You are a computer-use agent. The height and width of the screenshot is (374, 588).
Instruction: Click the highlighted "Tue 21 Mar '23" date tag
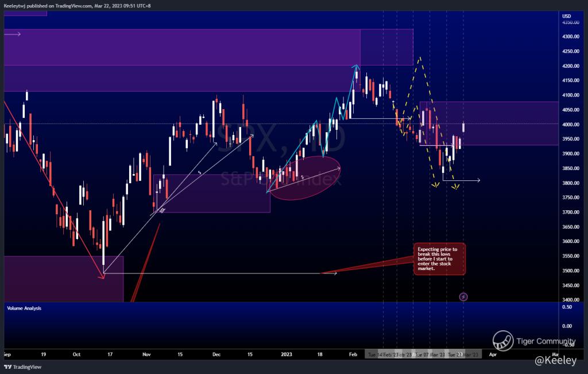[463, 354]
